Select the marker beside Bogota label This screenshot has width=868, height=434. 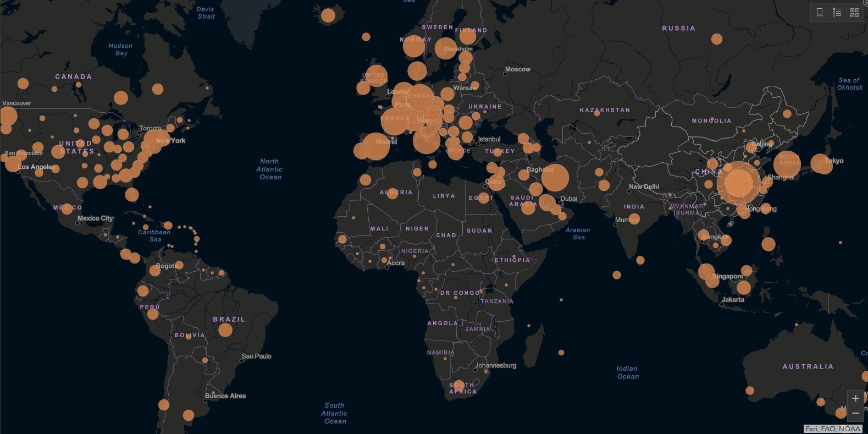tap(155, 271)
